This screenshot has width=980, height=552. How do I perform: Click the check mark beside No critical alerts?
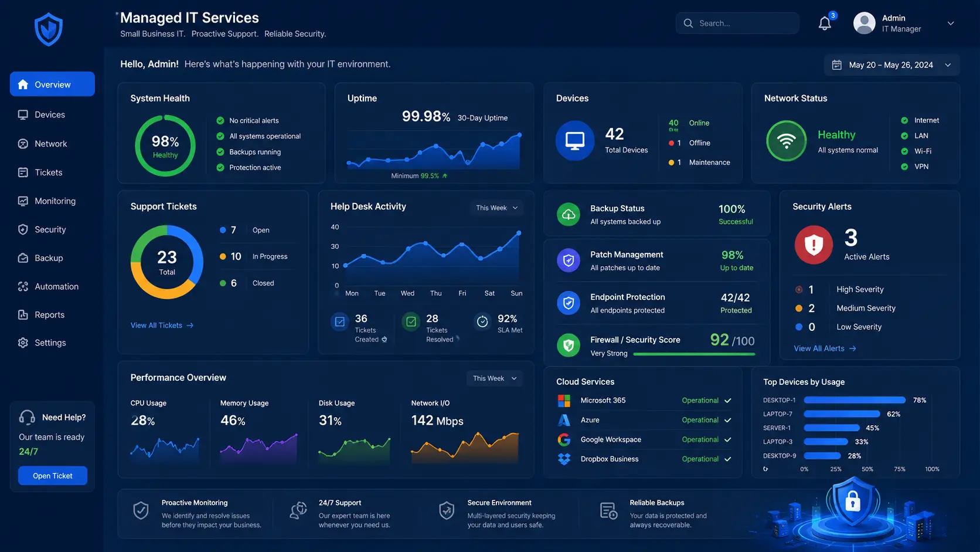coord(220,121)
